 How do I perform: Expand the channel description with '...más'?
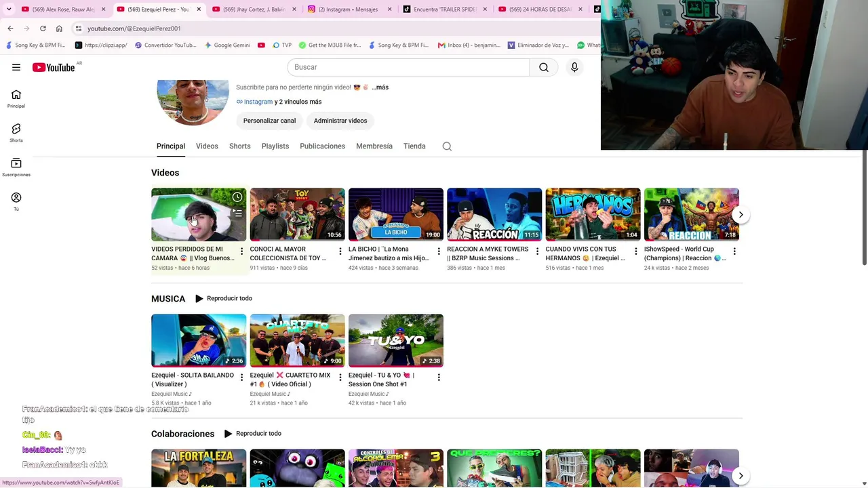(x=380, y=87)
